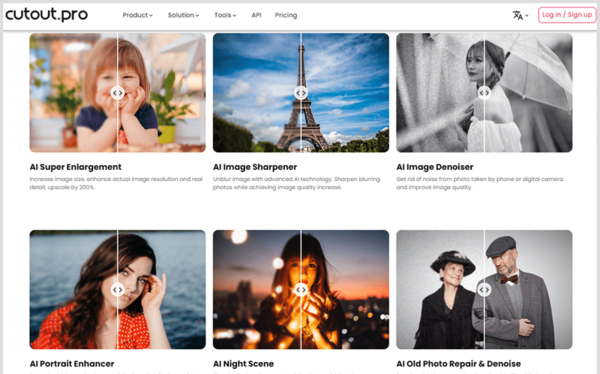Image resolution: width=600 pixels, height=374 pixels.
Task: Open the AI Super Enlargement title link
Action: point(75,167)
